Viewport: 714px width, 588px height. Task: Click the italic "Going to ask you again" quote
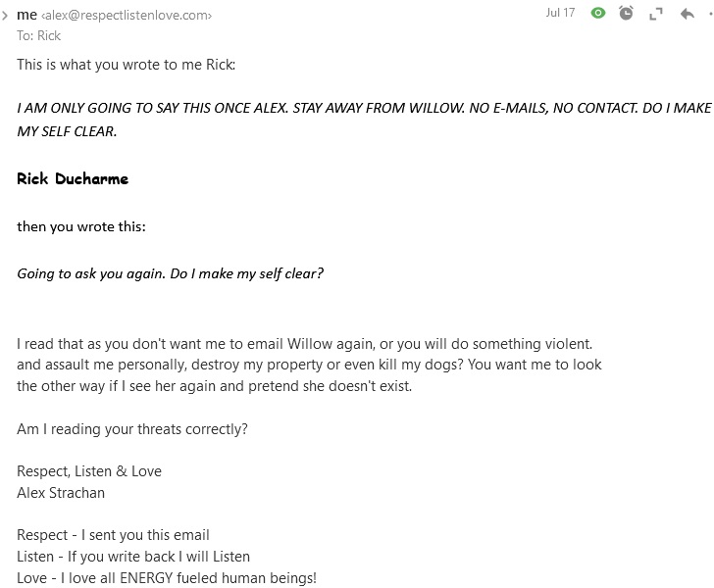pyautogui.click(x=170, y=273)
